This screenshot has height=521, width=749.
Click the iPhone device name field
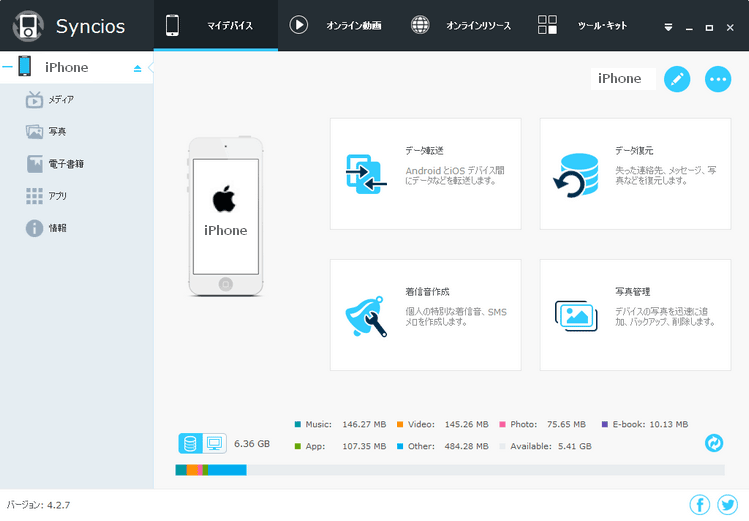623,78
